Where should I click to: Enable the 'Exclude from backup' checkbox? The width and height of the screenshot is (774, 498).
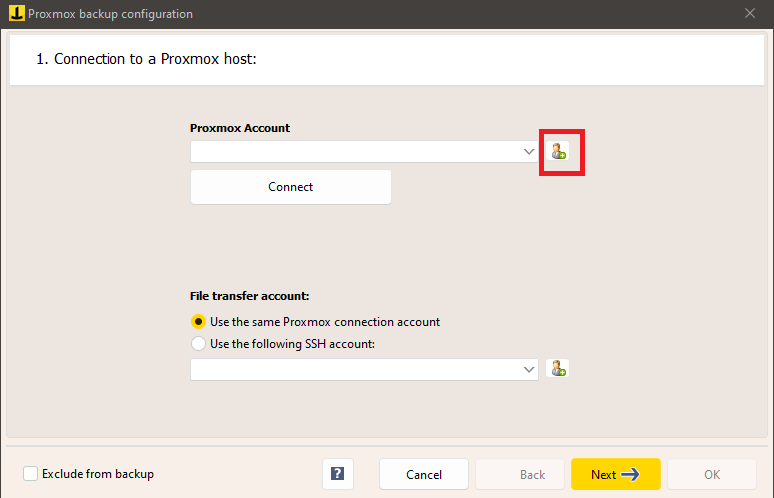pyautogui.click(x=31, y=474)
